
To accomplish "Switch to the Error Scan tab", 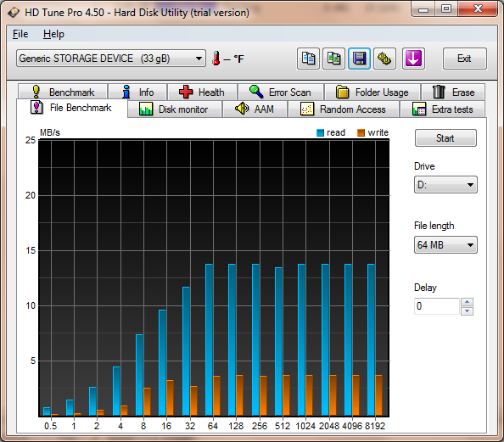I will pos(281,92).
